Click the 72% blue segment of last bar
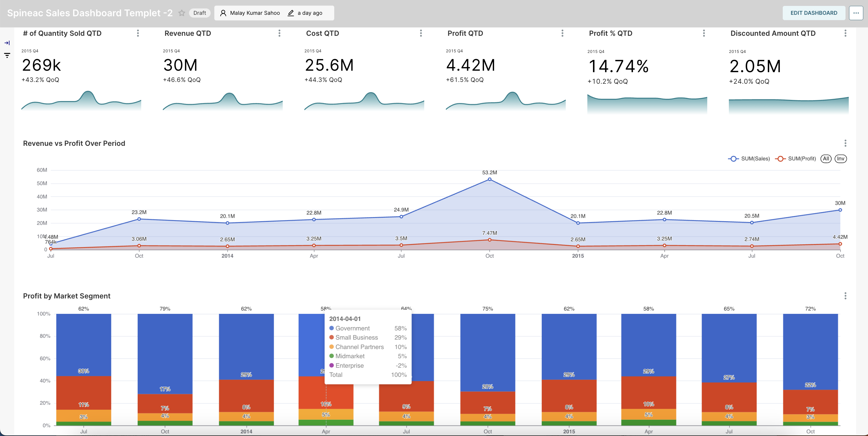868x436 pixels. coord(810,351)
